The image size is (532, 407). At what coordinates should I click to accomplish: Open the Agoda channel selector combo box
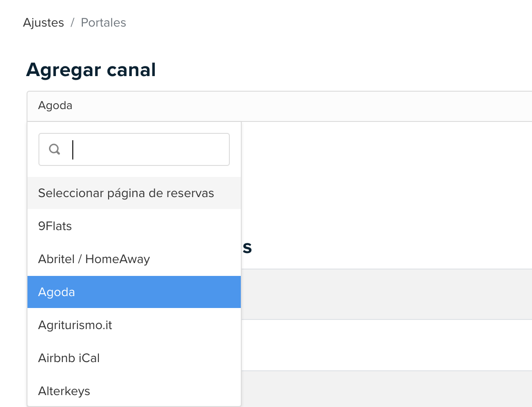tap(279, 106)
